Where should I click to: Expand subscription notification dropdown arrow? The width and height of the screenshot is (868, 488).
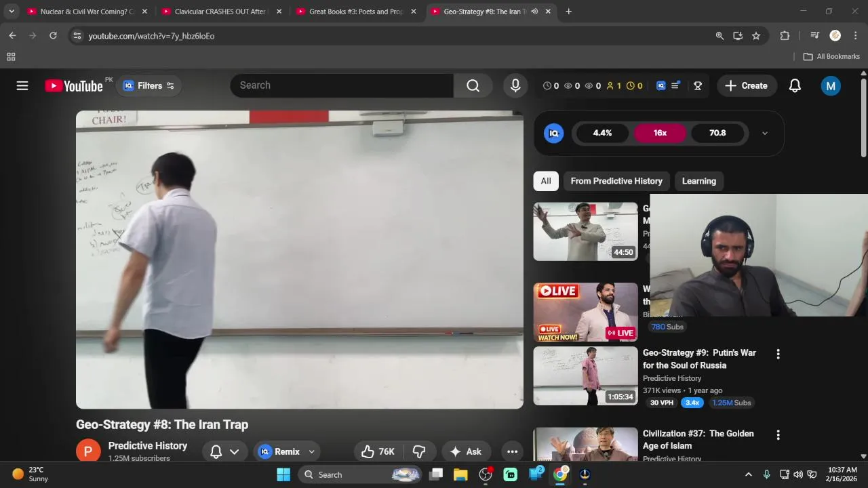click(x=235, y=451)
